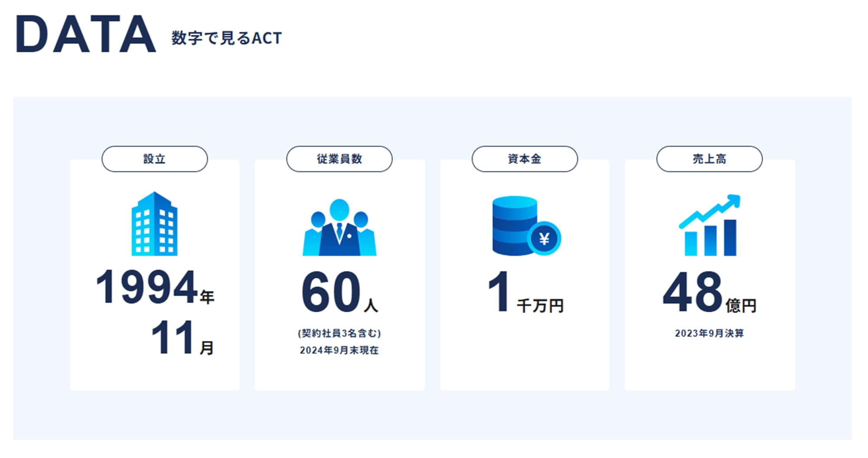The width and height of the screenshot is (868, 458).
Task: Click the DATA heading text
Action: click(x=82, y=33)
